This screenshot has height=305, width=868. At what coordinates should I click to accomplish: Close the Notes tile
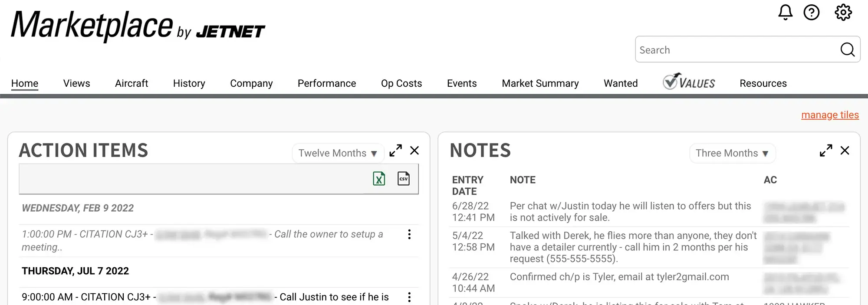pos(845,151)
